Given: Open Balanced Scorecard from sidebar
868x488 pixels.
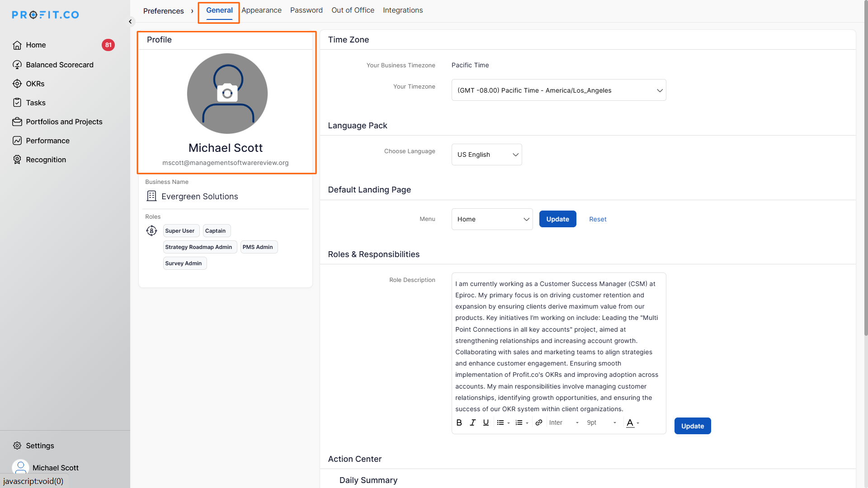Looking at the screenshot, I should point(59,65).
